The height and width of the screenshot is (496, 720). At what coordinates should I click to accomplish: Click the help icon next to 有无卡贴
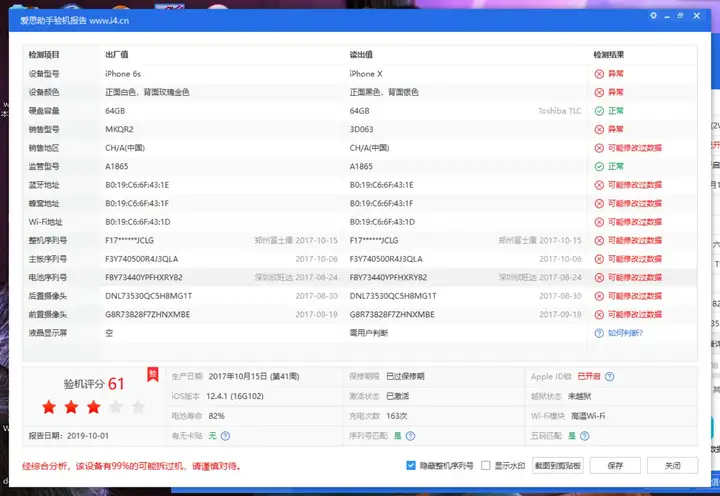[225, 436]
